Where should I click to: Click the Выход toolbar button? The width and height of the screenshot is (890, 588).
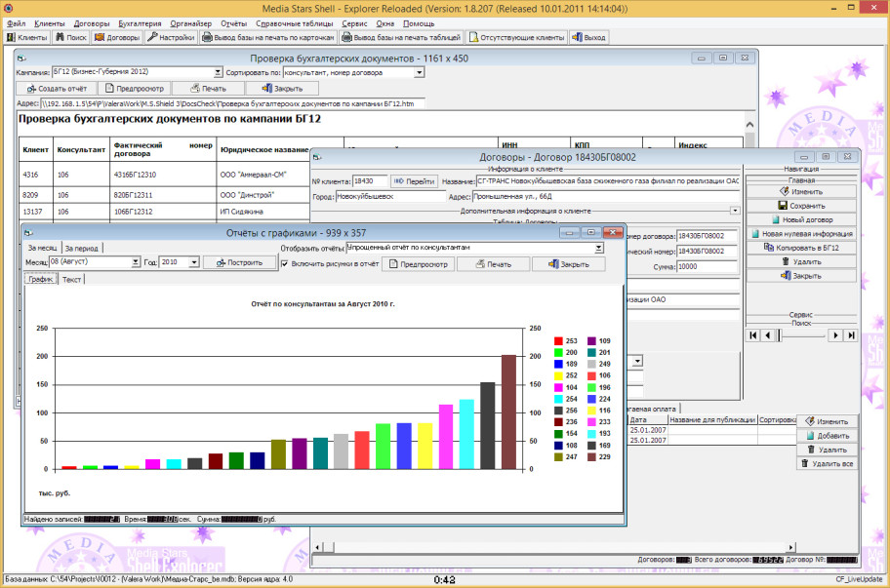588,38
